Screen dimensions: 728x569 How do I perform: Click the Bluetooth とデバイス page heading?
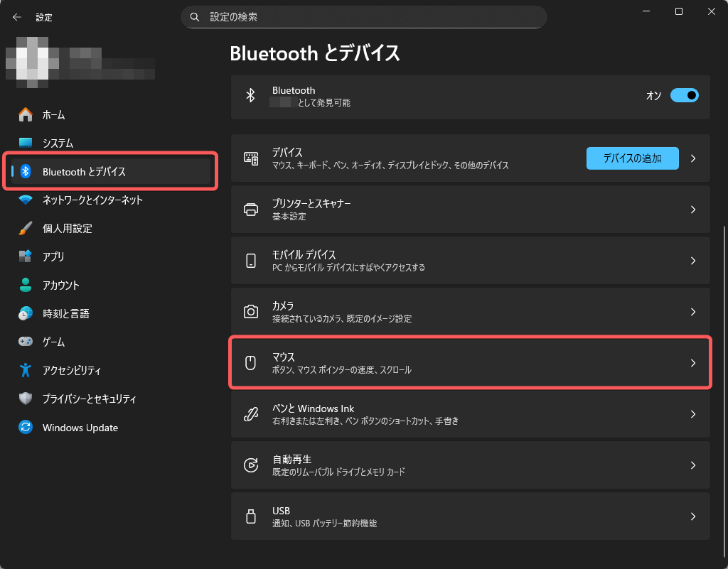[315, 53]
